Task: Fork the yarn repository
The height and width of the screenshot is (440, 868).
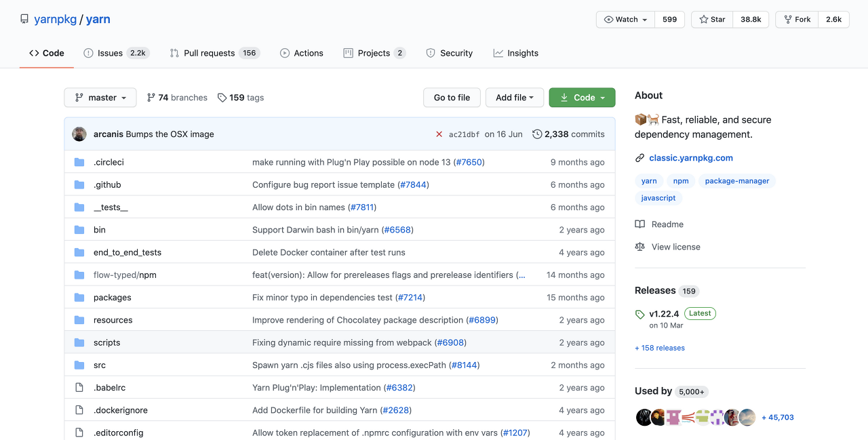Action: click(797, 20)
